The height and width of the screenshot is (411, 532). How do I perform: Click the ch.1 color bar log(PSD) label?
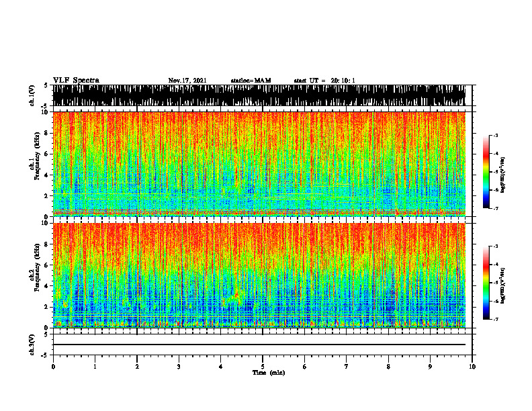(503, 175)
